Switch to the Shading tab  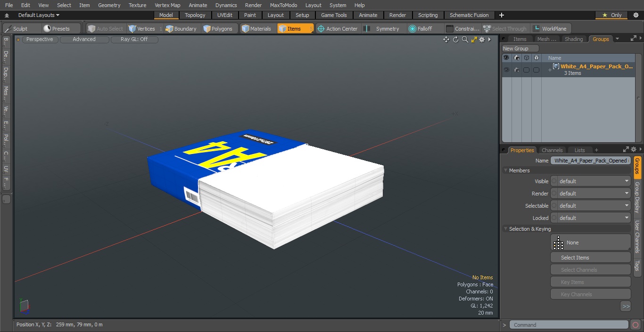point(574,39)
